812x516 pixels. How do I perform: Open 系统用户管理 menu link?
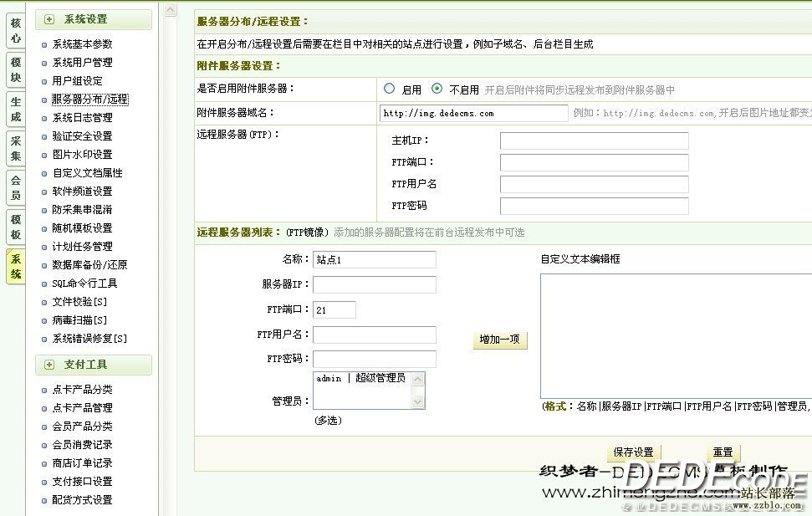82,63
